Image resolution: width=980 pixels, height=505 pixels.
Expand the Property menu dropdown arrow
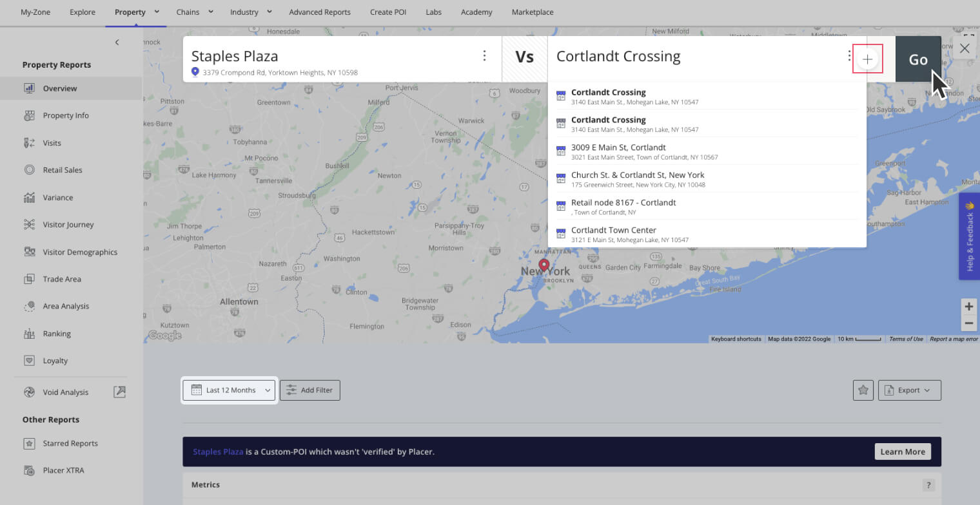tap(157, 12)
